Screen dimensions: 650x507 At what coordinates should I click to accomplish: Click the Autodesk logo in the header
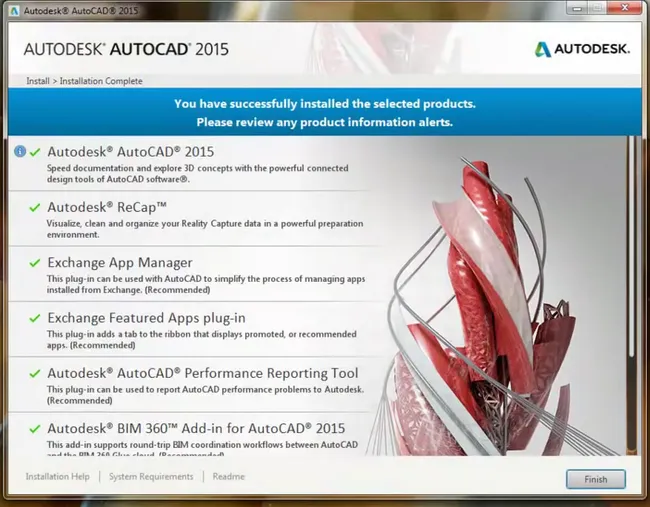pyautogui.click(x=582, y=49)
